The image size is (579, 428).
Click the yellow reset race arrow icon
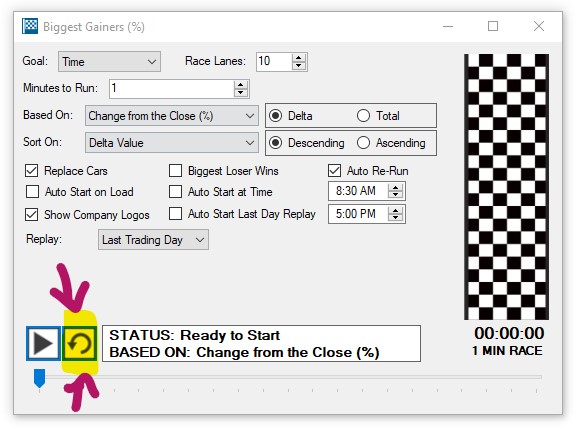(79, 343)
